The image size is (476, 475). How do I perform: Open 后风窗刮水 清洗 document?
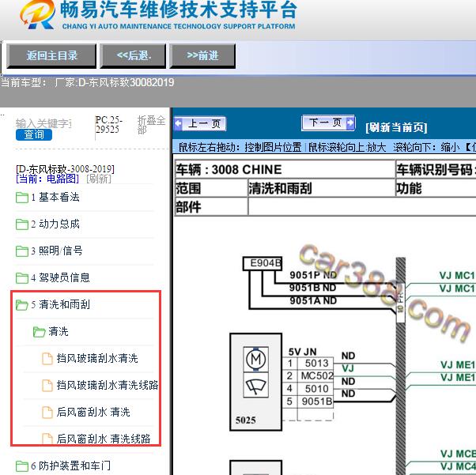pos(93,412)
